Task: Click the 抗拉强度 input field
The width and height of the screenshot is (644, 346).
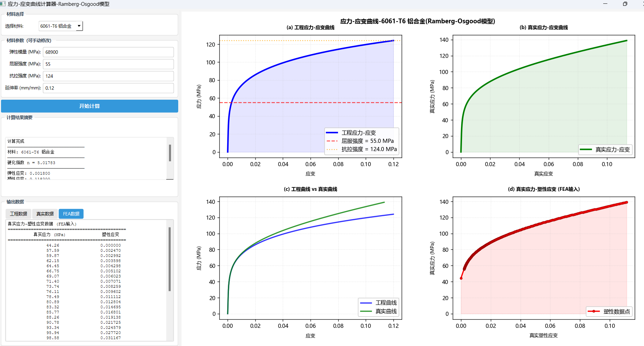Action: pyautogui.click(x=108, y=76)
